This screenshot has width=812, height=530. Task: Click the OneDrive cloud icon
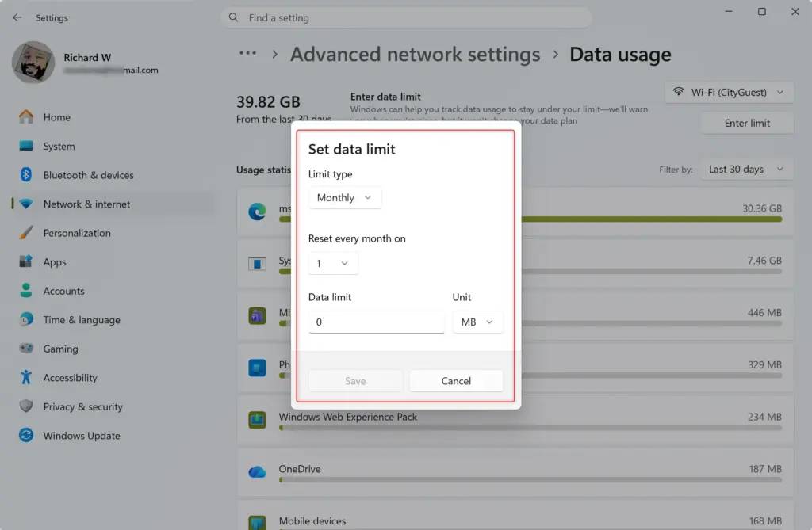tap(257, 471)
